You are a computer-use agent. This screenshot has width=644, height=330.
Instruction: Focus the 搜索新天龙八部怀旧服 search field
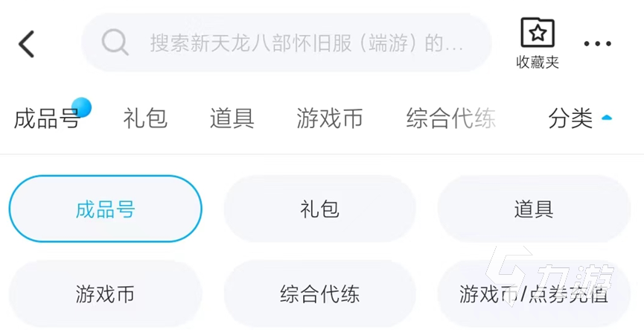(305, 43)
